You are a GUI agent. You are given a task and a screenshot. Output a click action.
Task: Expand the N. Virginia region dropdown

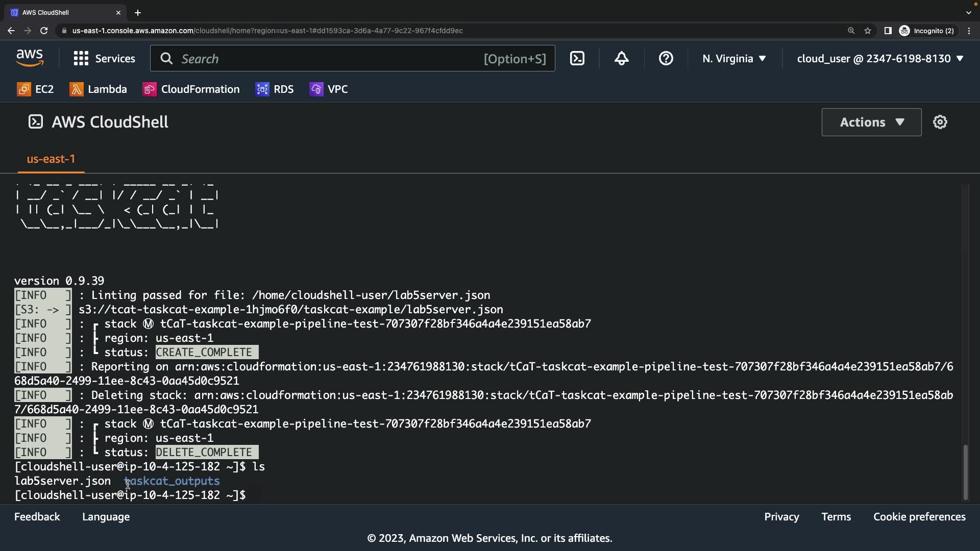click(x=734, y=58)
